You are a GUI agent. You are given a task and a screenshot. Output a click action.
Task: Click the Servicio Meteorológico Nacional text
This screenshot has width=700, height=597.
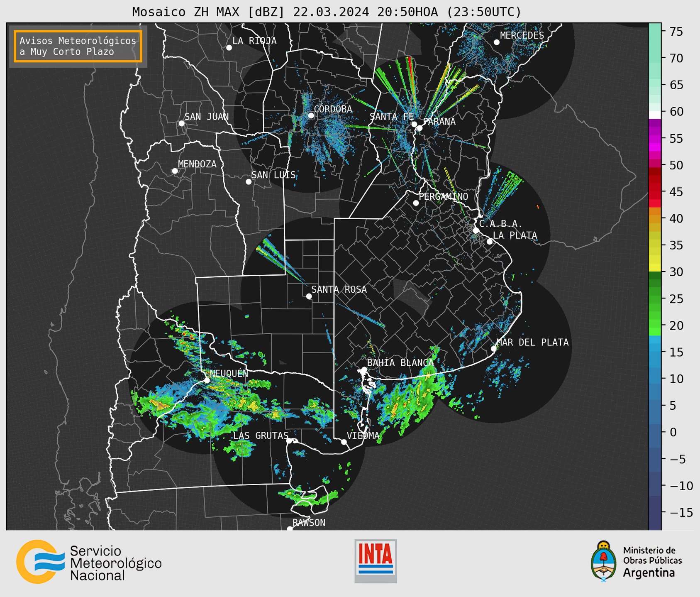(116, 563)
